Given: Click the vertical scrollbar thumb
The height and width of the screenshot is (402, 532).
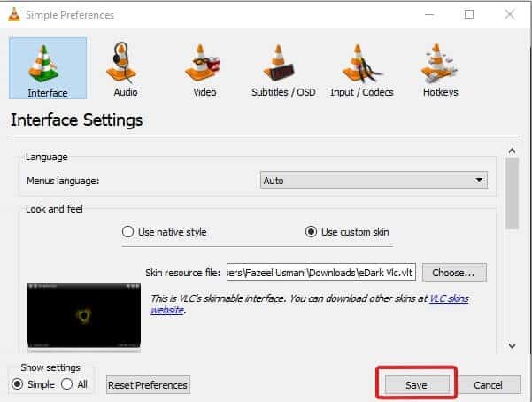Looking at the screenshot, I should 512,194.
